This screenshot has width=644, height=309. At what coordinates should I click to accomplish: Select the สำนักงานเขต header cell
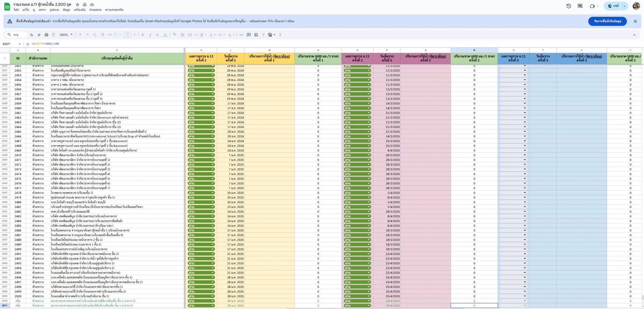38,58
